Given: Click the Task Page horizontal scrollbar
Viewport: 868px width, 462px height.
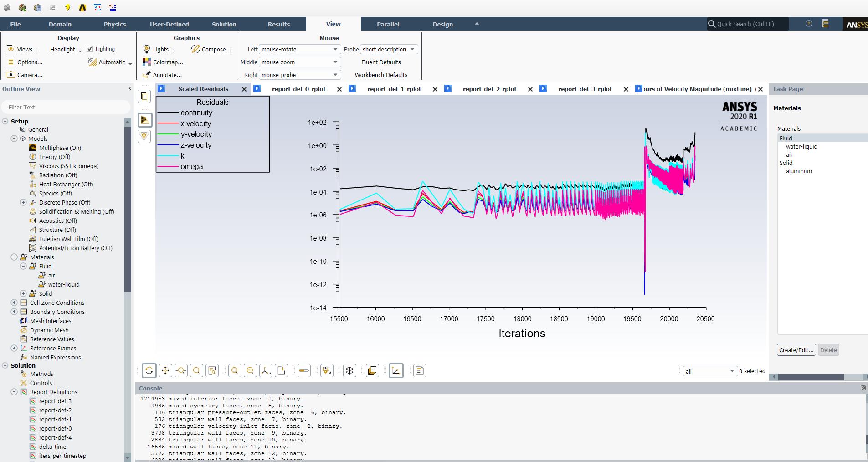Looking at the screenshot, I should (811, 377).
